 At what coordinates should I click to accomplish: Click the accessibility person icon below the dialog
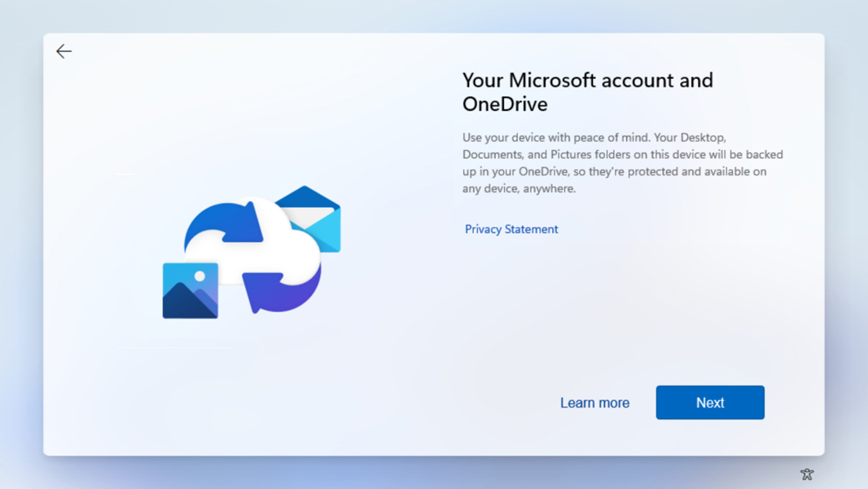(x=806, y=474)
